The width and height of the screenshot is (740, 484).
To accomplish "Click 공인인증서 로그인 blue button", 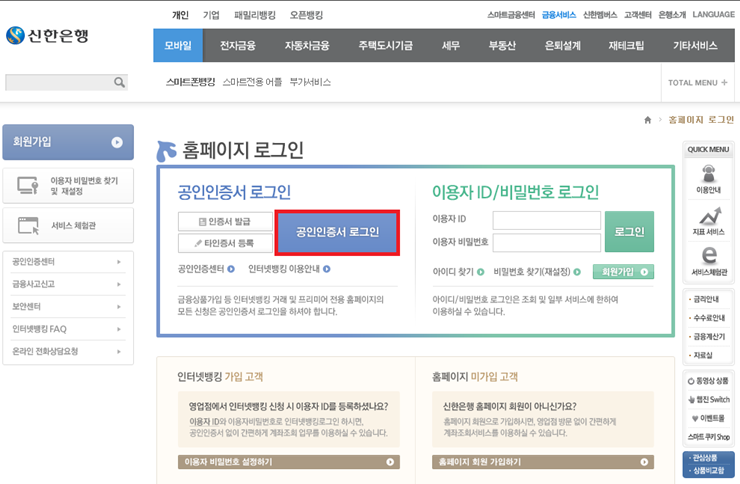I will pos(337,233).
